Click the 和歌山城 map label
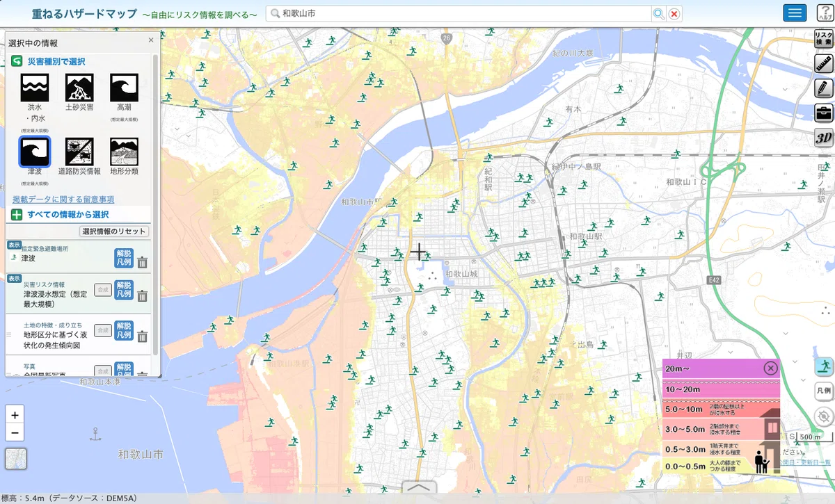The image size is (835, 504). pos(462,274)
